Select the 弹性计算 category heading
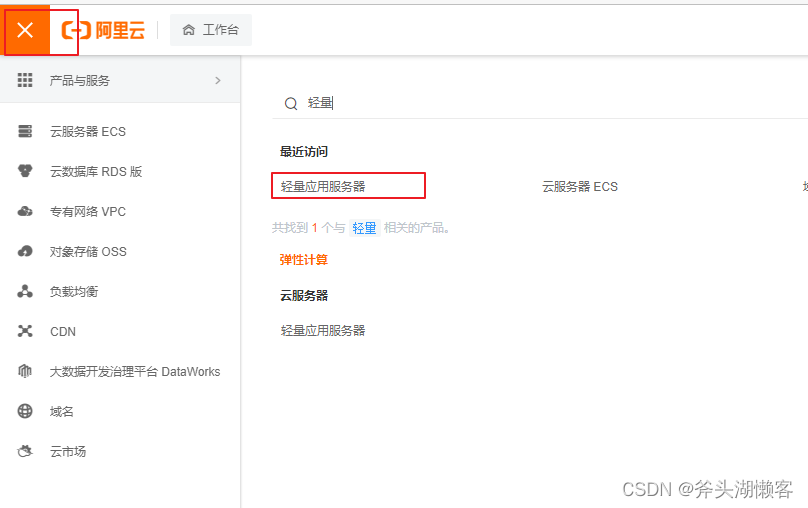Screen dimensions: 808x508 tap(304, 259)
